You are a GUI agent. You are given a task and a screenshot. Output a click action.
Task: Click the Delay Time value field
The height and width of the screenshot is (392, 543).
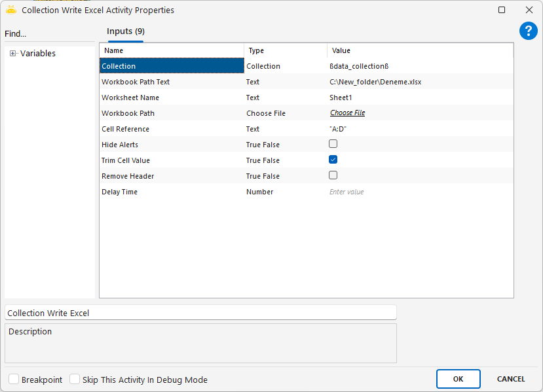(419, 192)
